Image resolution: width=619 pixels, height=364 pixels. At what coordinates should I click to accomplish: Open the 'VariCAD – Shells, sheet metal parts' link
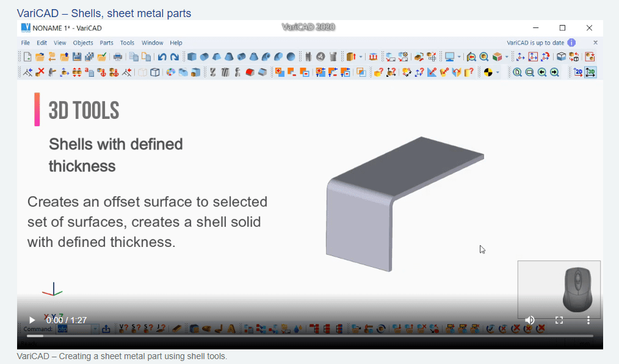pos(104,13)
